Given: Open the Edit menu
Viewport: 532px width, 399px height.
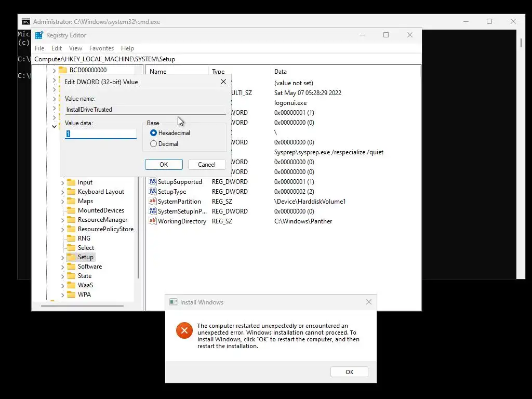Looking at the screenshot, I should click(56, 48).
